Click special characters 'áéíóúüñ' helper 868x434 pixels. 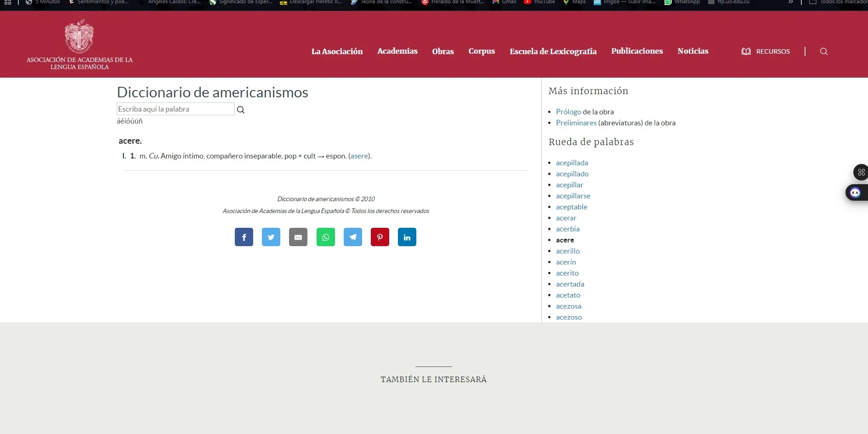[130, 121]
